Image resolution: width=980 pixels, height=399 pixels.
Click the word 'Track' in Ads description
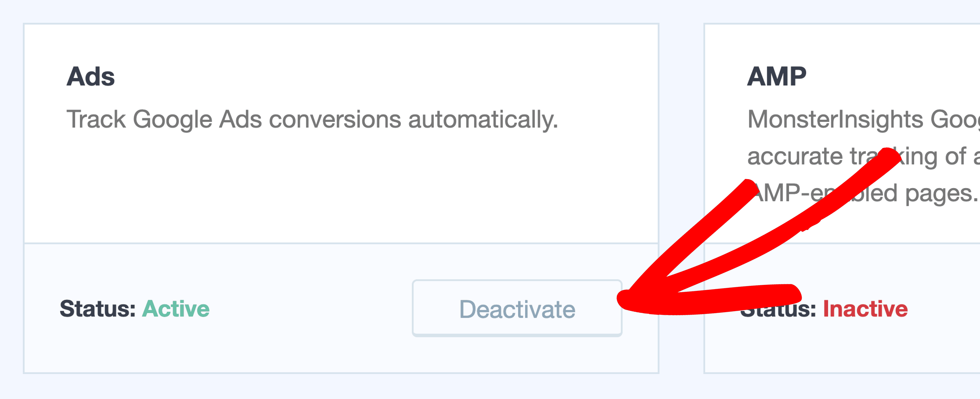(x=96, y=119)
